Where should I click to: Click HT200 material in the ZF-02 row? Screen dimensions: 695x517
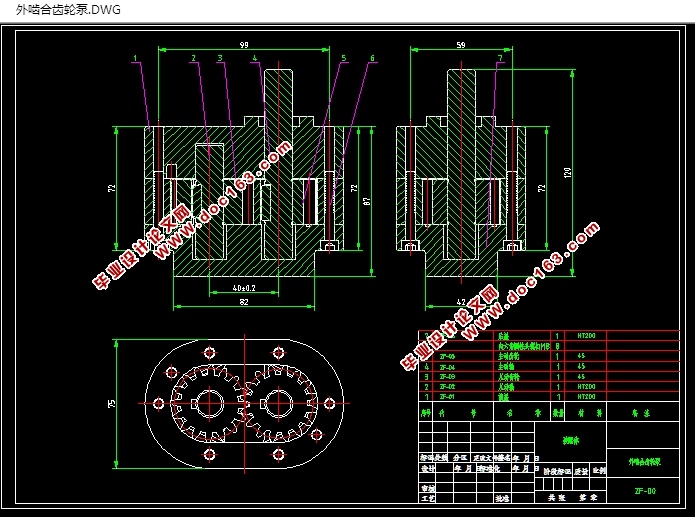[x=586, y=387]
